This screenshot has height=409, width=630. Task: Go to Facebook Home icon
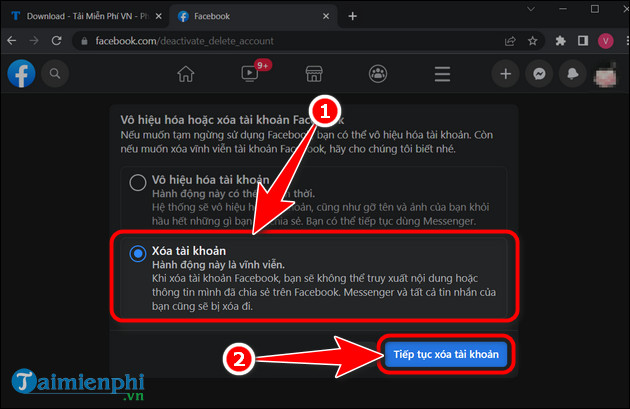[186, 74]
